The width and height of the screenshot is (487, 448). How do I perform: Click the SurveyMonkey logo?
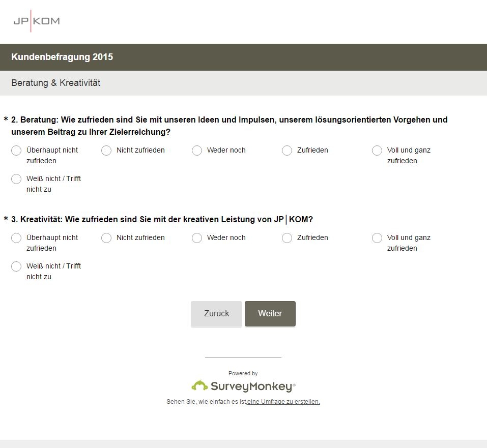(243, 386)
